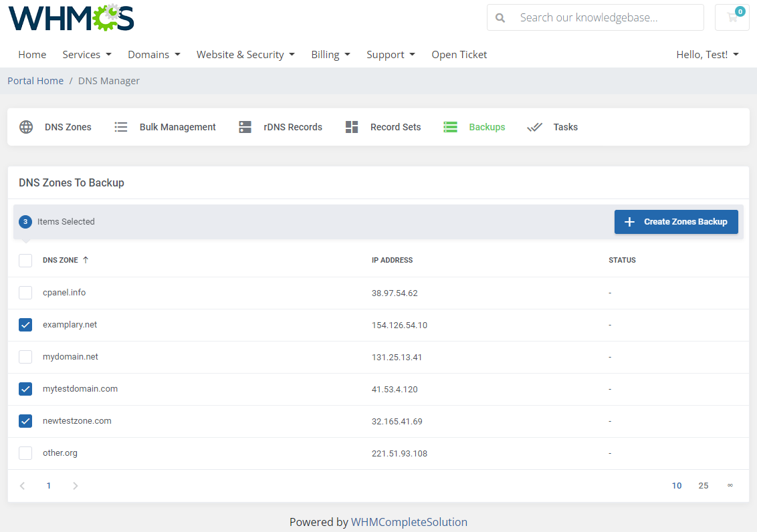Toggle the select-all checkbox in the header
Image resolution: width=757 pixels, height=532 pixels.
click(x=25, y=260)
